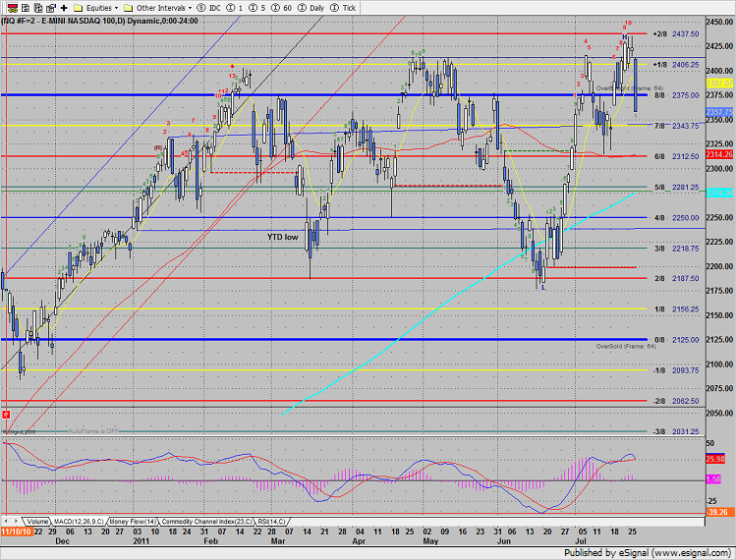The image size is (736, 560).
Task: Click the 0/8 2125.00 level label
Action: coord(676,340)
